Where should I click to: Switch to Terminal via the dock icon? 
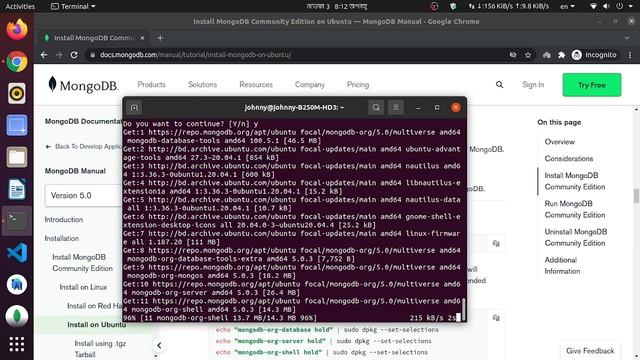click(x=17, y=221)
